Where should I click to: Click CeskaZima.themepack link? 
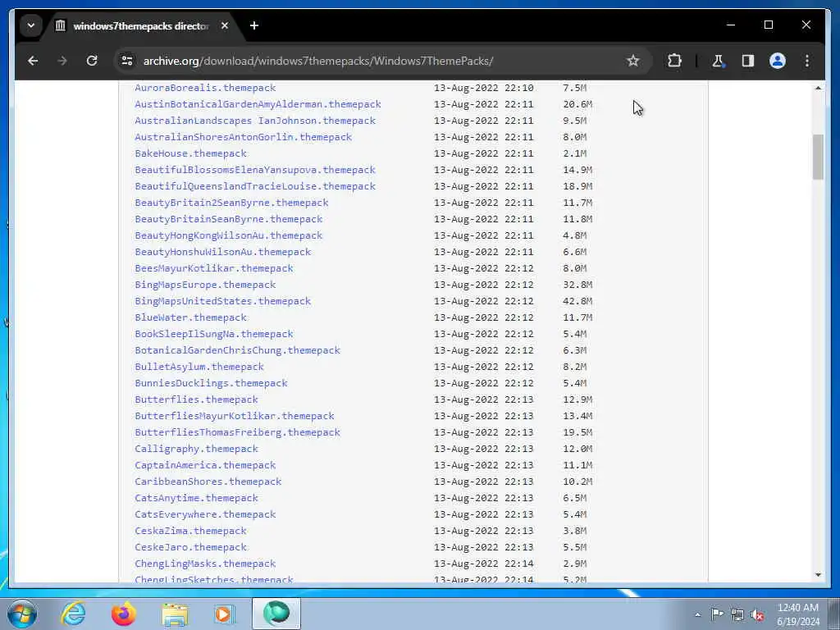point(190,531)
